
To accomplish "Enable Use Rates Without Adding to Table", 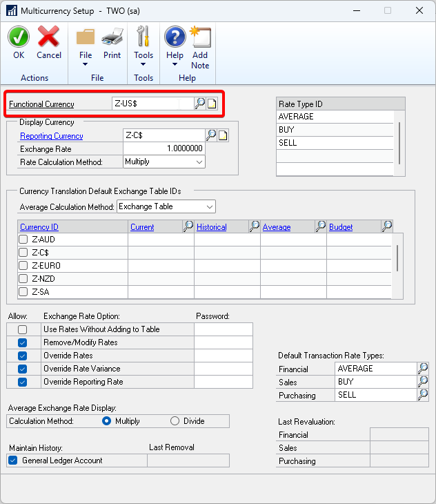I will [23, 329].
